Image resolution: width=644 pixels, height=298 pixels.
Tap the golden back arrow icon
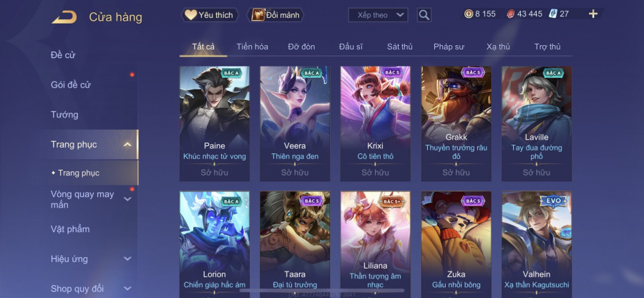point(64,17)
